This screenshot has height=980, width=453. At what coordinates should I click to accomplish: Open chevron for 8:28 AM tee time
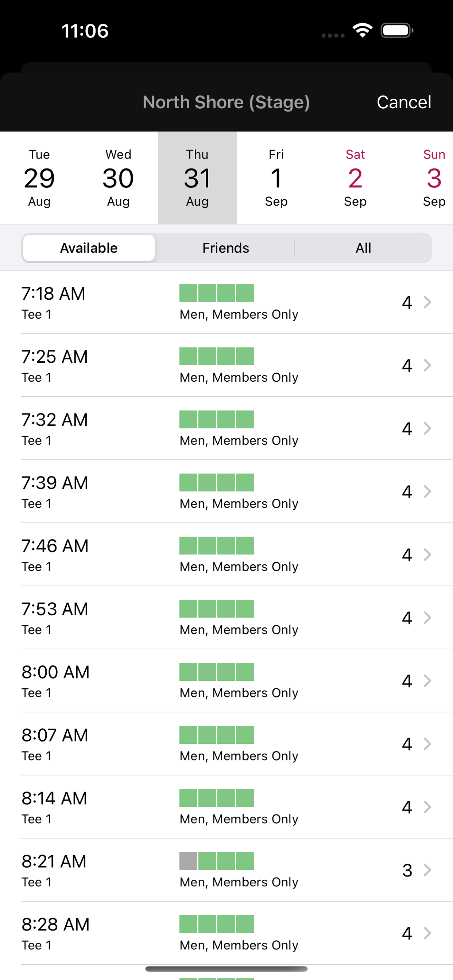(x=427, y=933)
